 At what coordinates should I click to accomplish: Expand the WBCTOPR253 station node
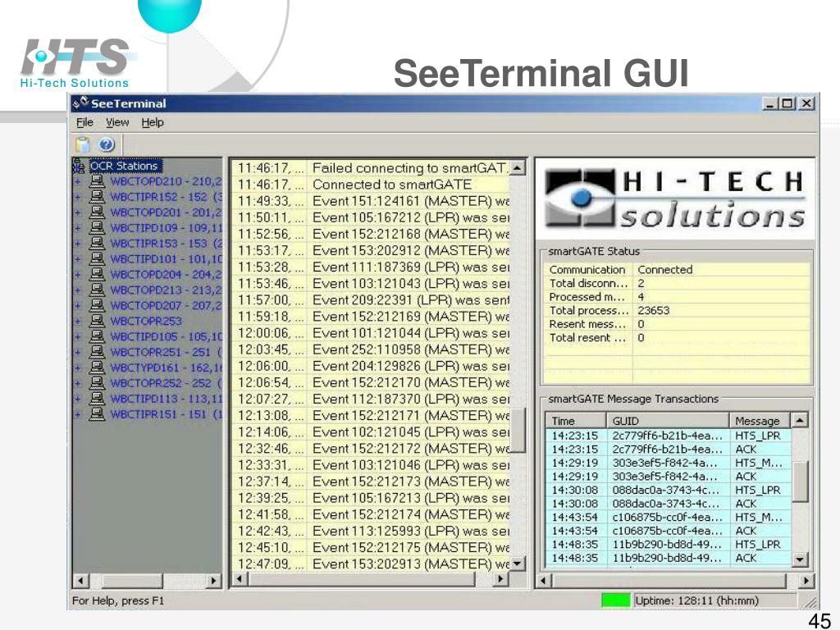[x=78, y=322]
